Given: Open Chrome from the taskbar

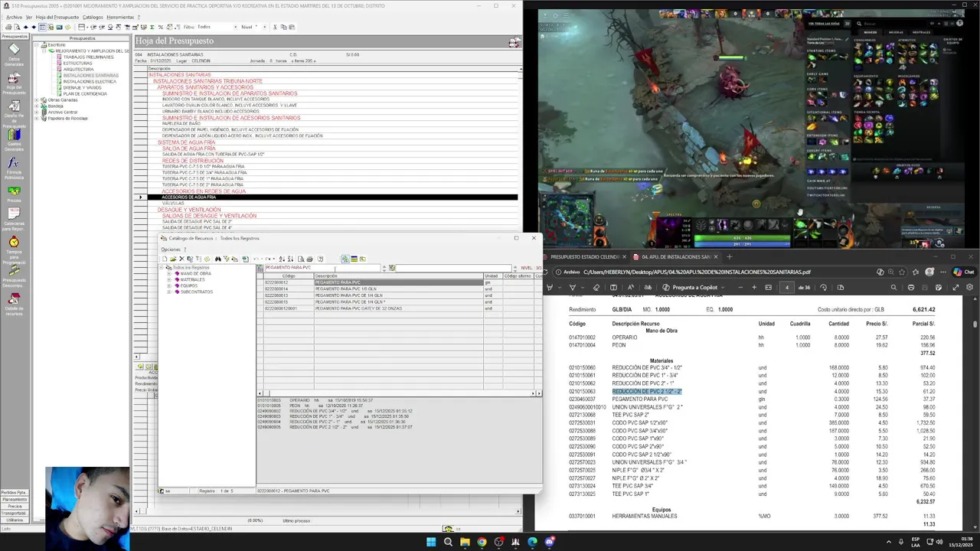Looking at the screenshot, I should point(482,542).
